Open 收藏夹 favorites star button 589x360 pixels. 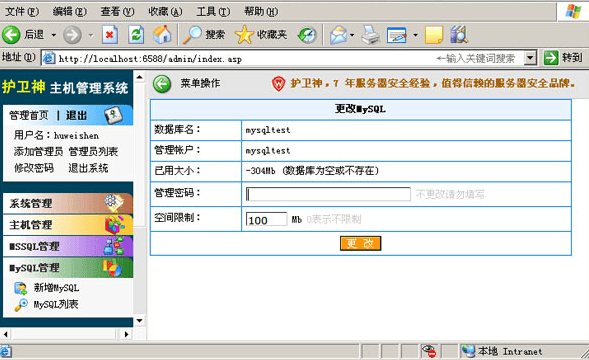261,35
